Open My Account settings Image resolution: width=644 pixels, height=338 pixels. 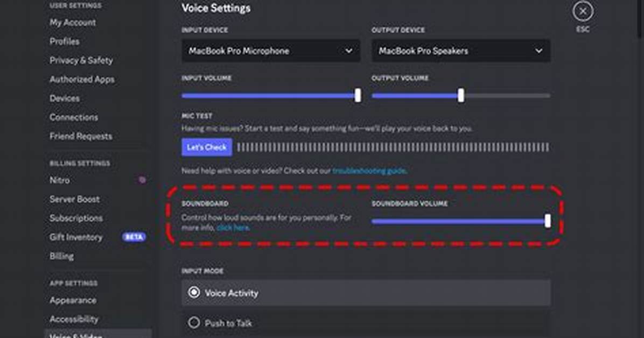coord(73,23)
